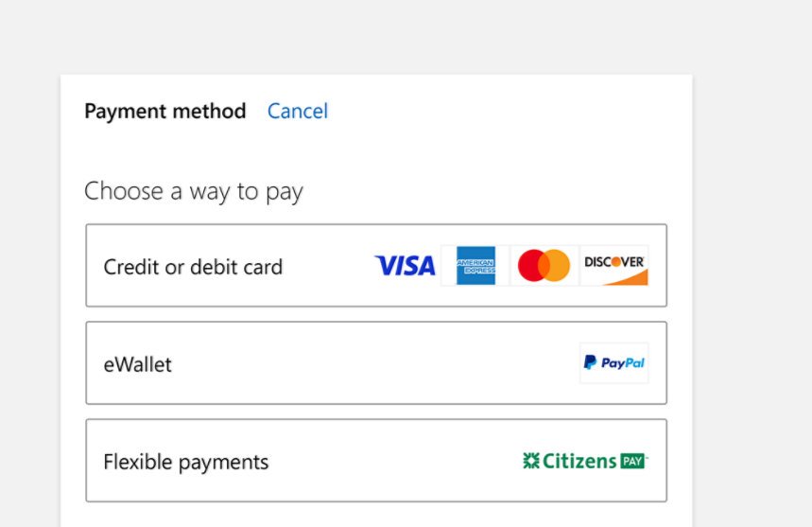Click the Visa card logo

coord(405,266)
